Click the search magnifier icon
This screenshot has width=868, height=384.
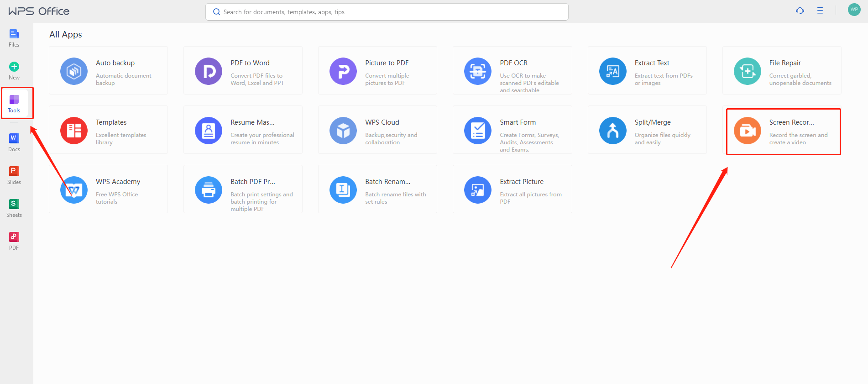pos(217,12)
